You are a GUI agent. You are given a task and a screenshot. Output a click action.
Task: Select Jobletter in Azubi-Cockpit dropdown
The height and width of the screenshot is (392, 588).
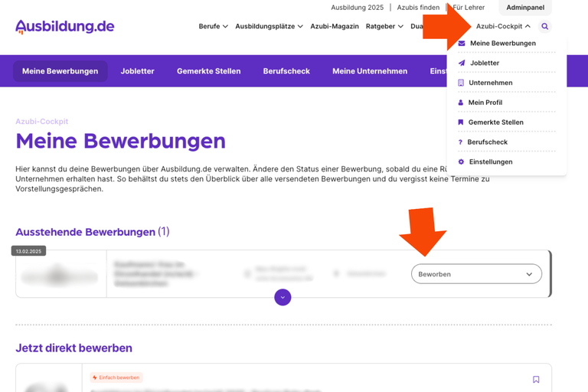(485, 63)
